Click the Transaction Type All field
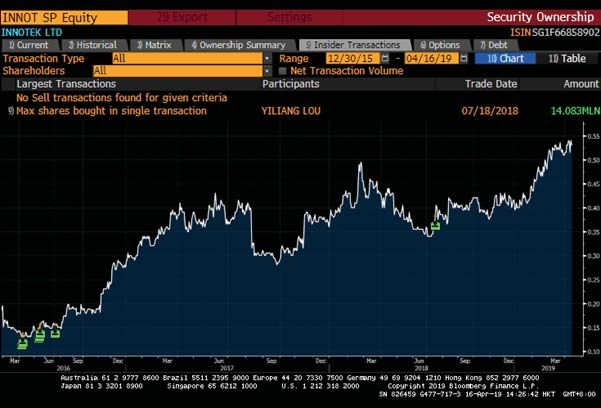This screenshot has height=408, width=601. (187, 59)
